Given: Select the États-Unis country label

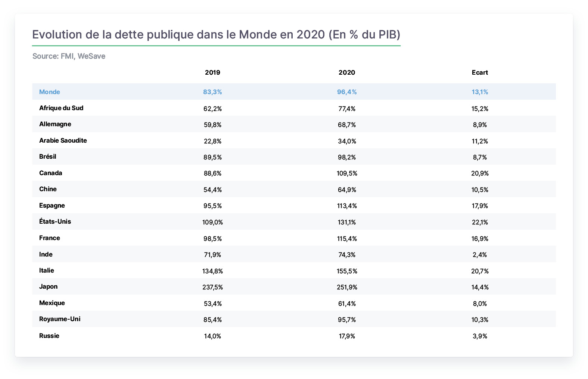Looking at the screenshot, I should pyautogui.click(x=55, y=221).
